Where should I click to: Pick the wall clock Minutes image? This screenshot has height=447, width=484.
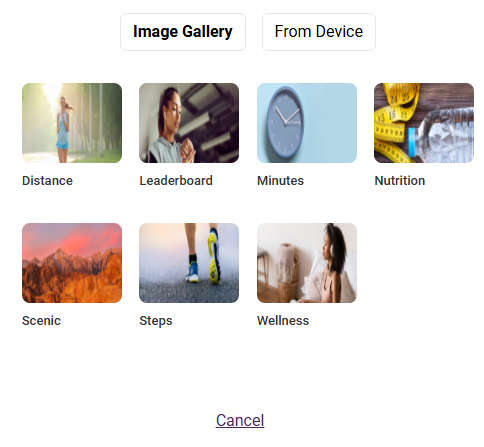click(x=307, y=123)
